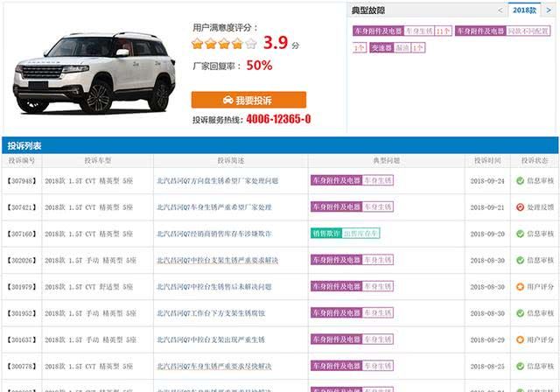Open complaint 北汽昌河Q7中控台支架生锈严重要求解决
This screenshot has height=392, width=560.
(218, 260)
